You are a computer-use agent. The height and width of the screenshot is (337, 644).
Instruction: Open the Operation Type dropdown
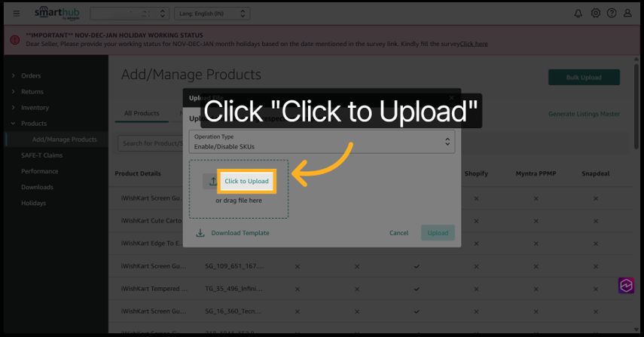(322, 142)
